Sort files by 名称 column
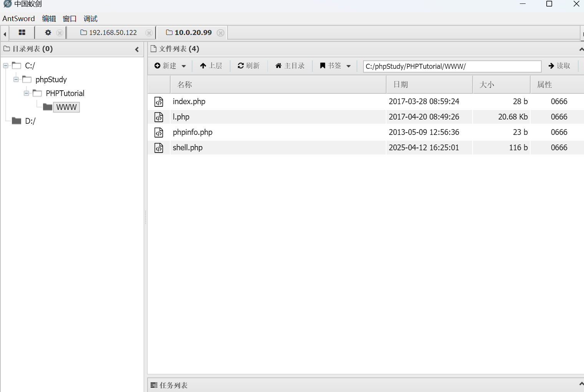 (x=278, y=85)
